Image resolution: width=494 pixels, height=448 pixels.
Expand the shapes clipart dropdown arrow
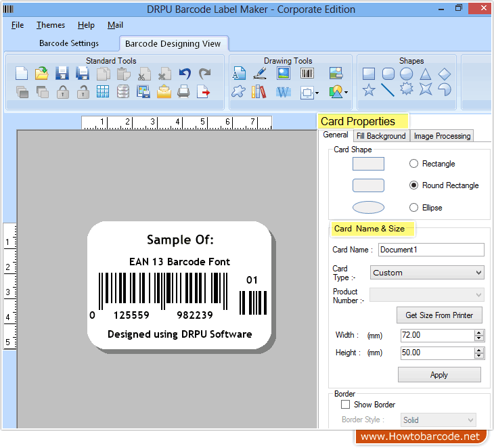pyautogui.click(x=346, y=92)
